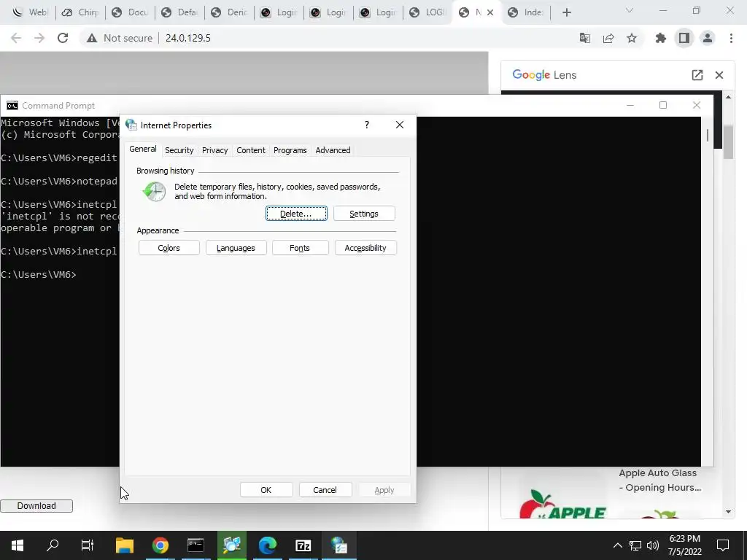747x560 pixels.
Task: Show hidden system tray icons
Action: (617, 545)
